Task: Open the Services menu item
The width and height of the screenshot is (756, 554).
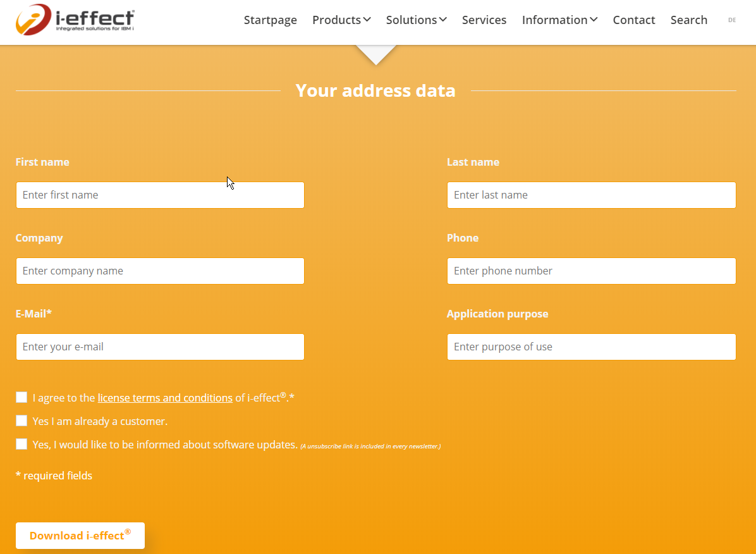Action: point(484,20)
